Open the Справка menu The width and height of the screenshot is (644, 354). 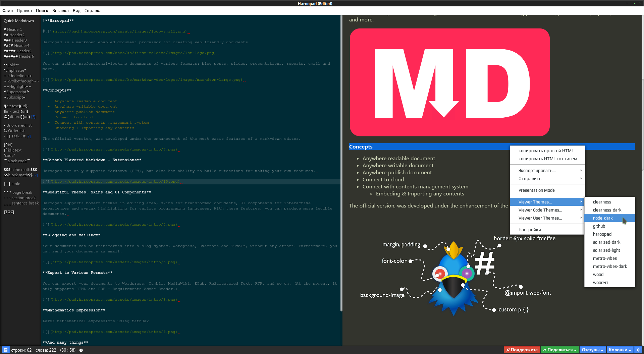(x=93, y=11)
